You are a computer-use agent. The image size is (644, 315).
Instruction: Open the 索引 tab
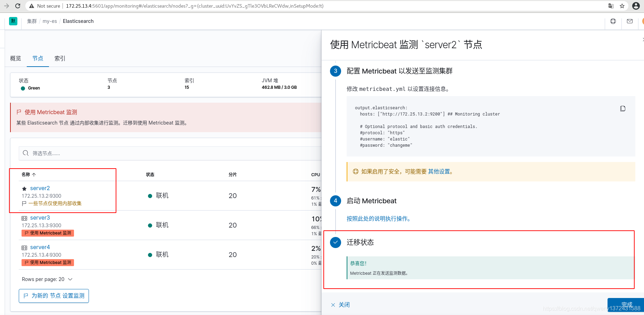(x=60, y=58)
